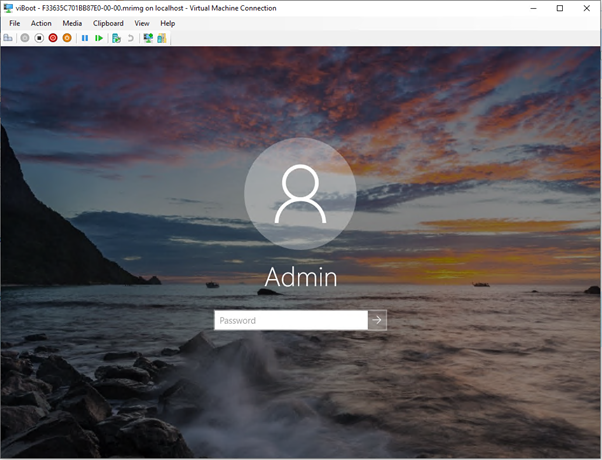
Task: Focus the Password input field
Action: (290, 321)
